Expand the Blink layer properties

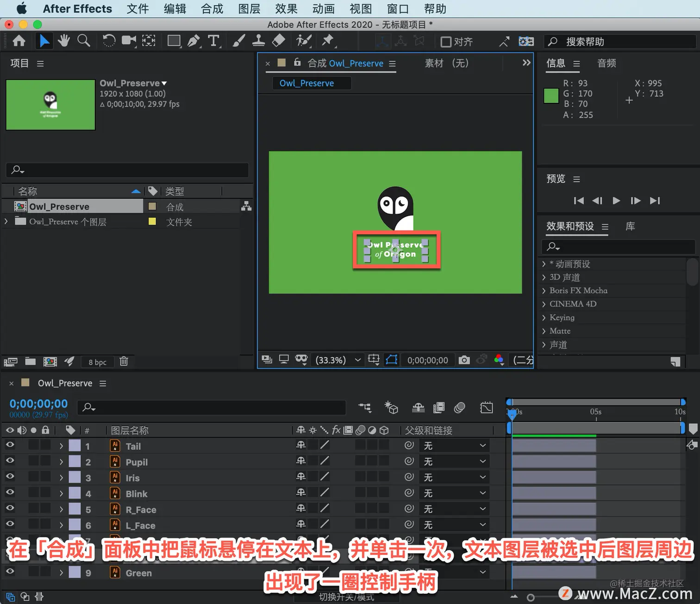(x=61, y=494)
